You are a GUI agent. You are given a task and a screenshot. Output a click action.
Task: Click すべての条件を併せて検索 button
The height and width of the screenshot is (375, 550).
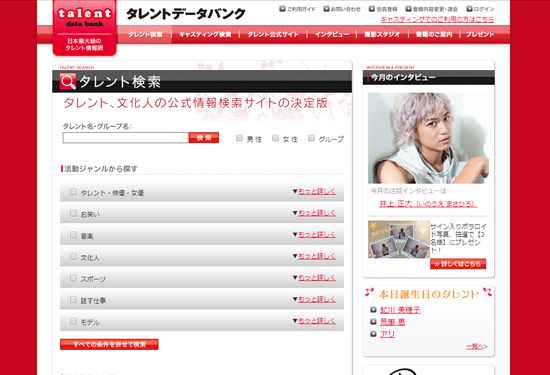coord(109,344)
